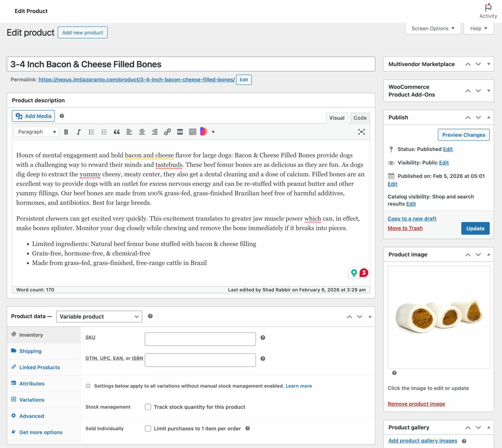This screenshot has height=448, width=502.
Task: Limit purchases to 1 item per order
Action: (x=148, y=428)
